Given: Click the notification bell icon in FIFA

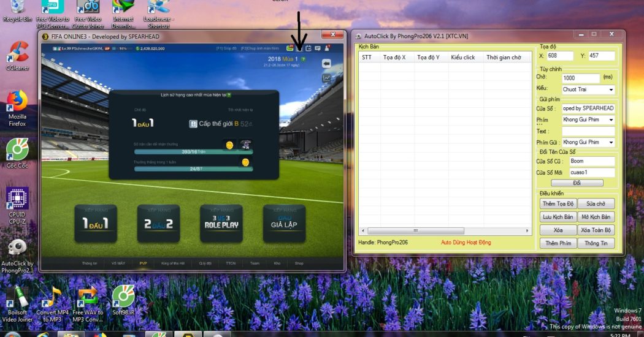Looking at the screenshot, I should pyautogui.click(x=327, y=48).
